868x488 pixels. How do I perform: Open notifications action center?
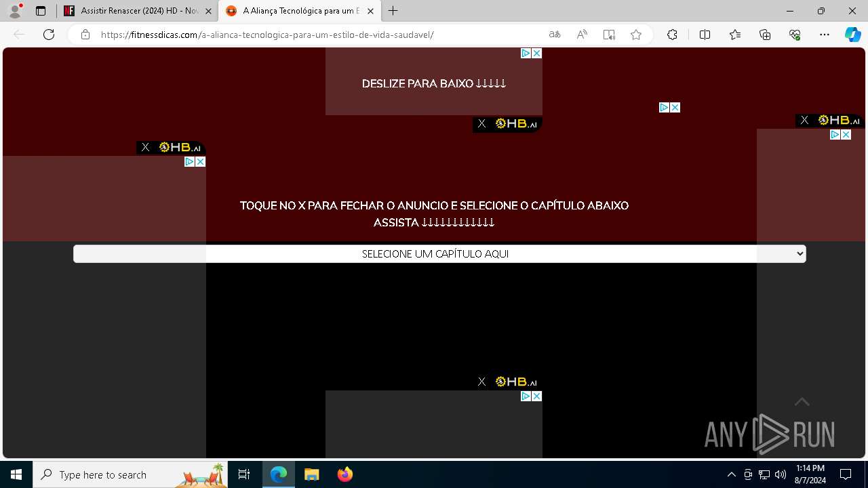tap(846, 474)
